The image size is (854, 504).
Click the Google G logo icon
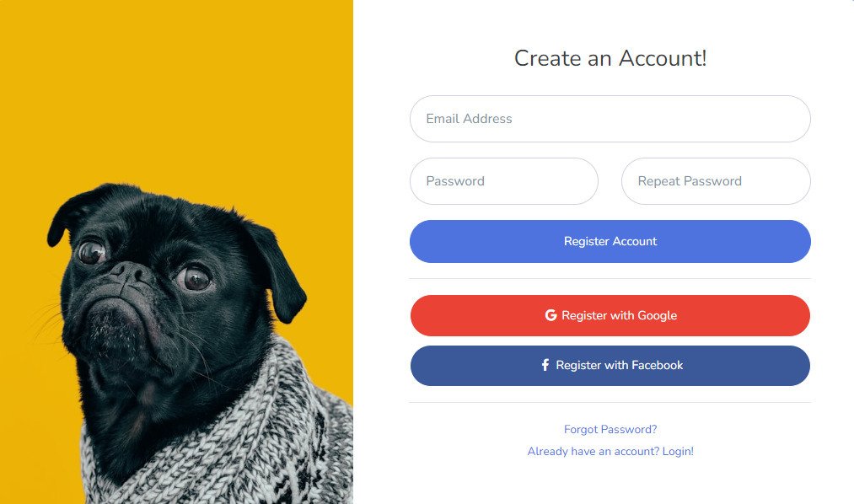(551, 315)
